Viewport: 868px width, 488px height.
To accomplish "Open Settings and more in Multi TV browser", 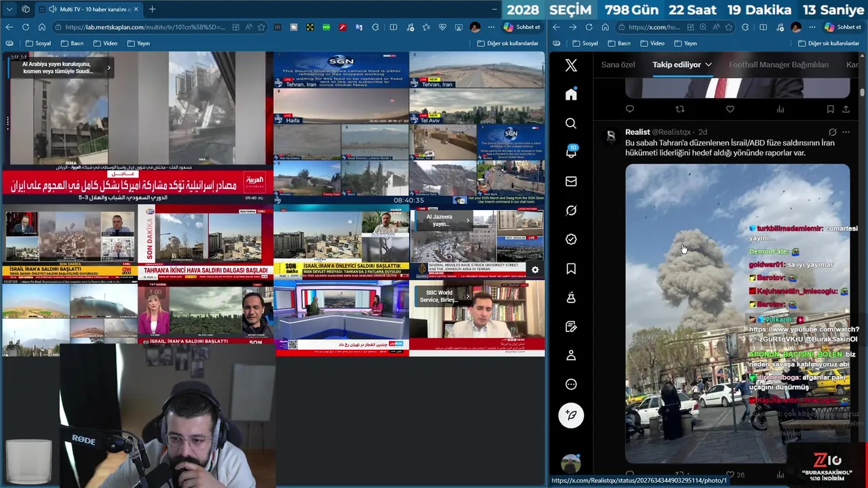I will tap(491, 27).
